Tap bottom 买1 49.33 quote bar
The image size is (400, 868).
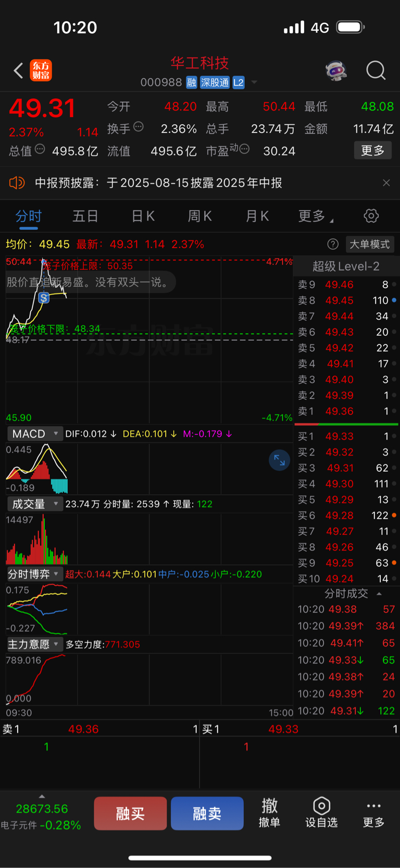point(300,729)
